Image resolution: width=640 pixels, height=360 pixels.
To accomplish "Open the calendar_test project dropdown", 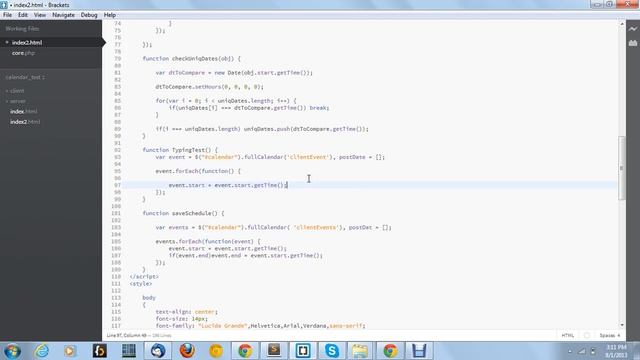I will (25, 77).
